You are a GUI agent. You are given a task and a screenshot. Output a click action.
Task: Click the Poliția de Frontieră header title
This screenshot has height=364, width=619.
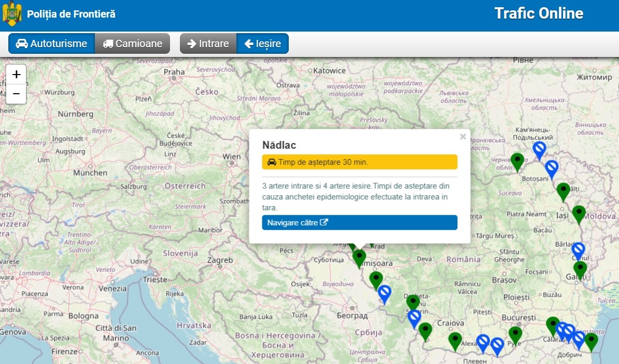point(71,14)
